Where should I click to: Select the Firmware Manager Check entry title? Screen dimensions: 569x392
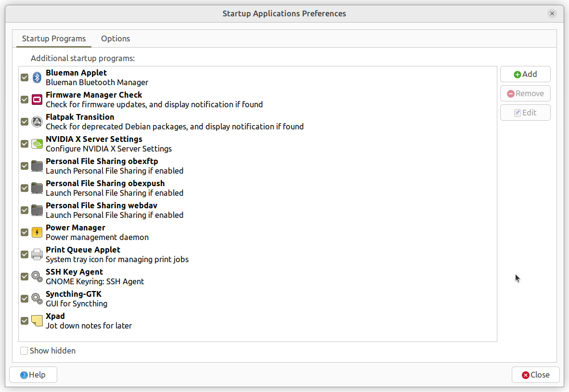pyautogui.click(x=94, y=95)
